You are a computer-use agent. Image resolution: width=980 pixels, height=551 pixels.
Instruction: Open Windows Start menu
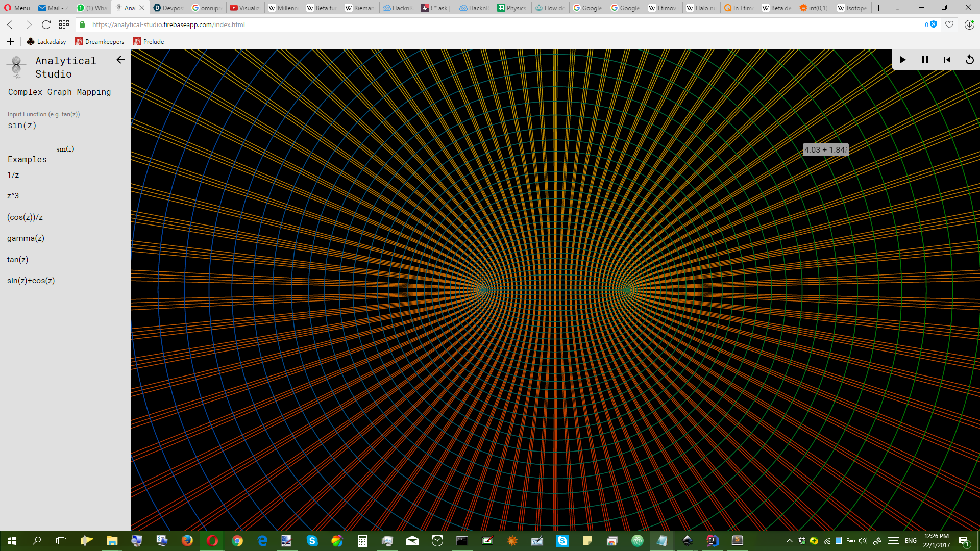pos(12,541)
